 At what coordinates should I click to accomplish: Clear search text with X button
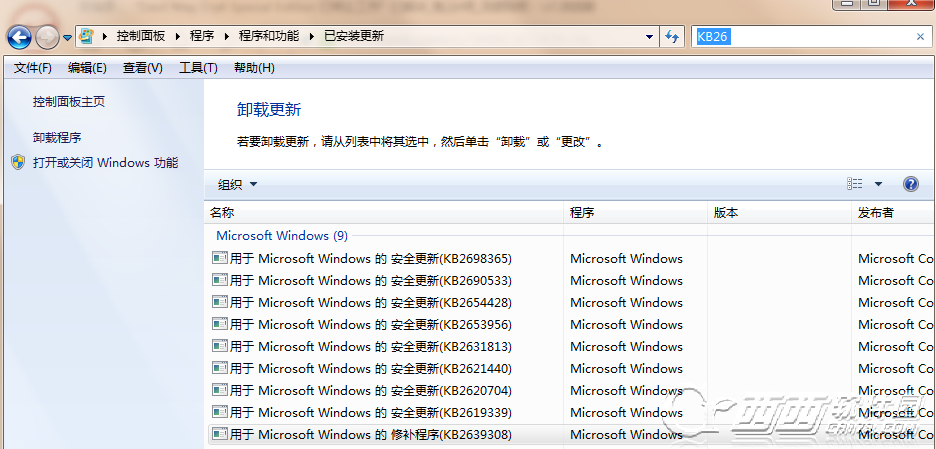(920, 36)
